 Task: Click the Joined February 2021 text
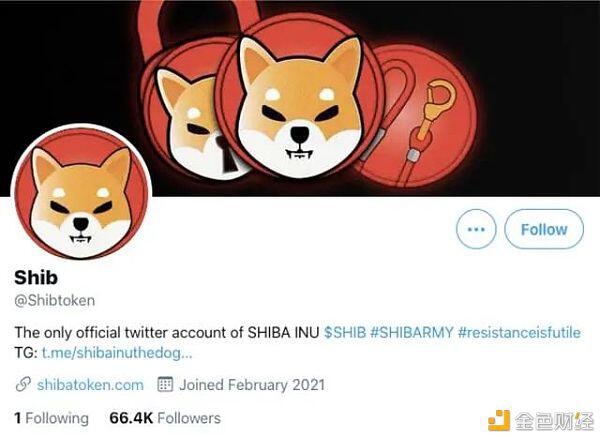coord(252,385)
